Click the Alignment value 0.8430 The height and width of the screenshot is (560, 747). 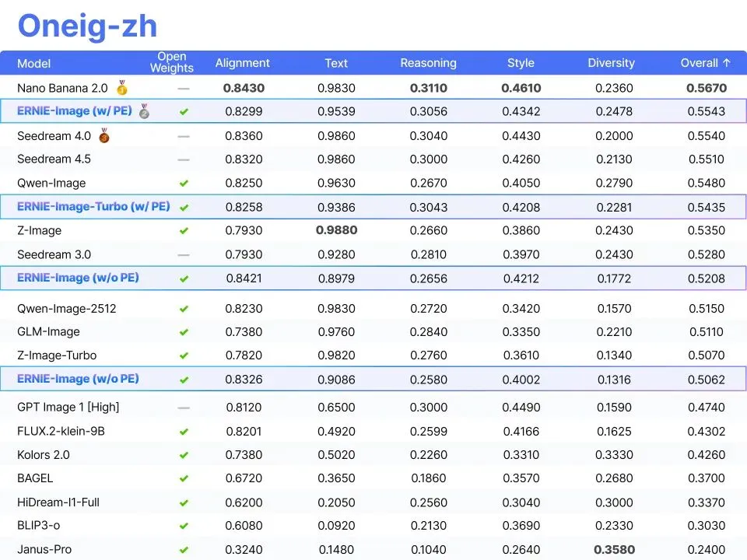click(x=244, y=88)
